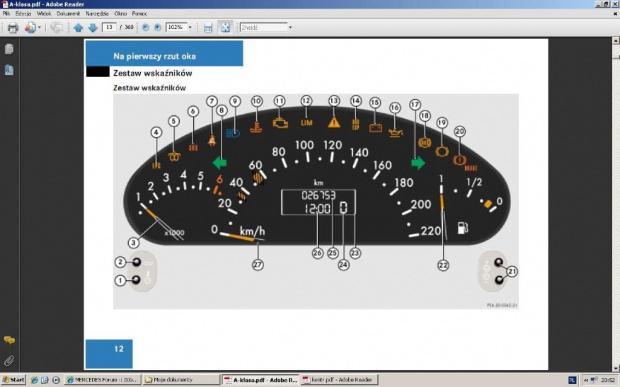This screenshot has height=387, width=620.
Task: Go to next page with down arrow
Action: [93, 28]
